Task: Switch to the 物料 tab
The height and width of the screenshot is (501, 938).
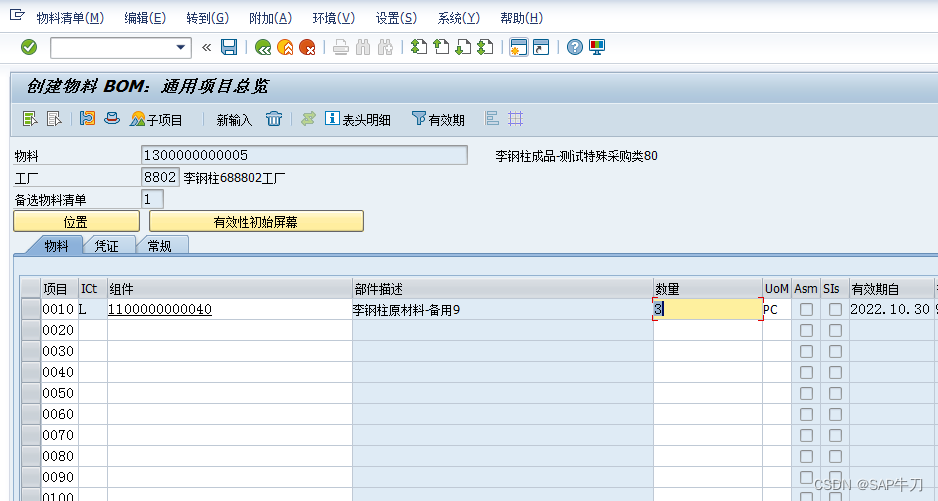Action: (56, 245)
